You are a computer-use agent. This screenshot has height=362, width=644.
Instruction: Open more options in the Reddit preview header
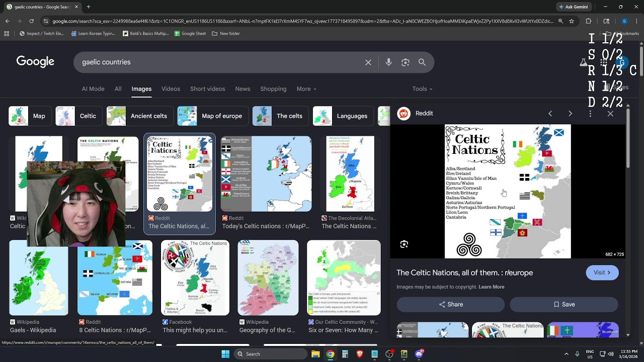click(x=590, y=114)
